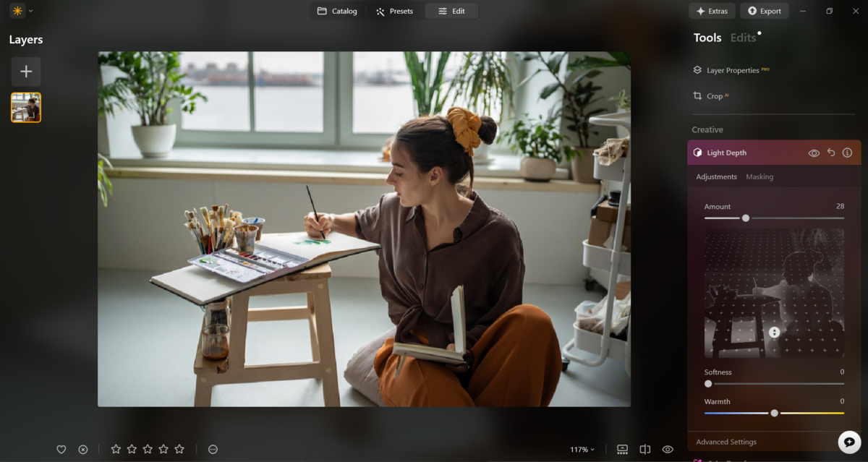868x462 pixels.
Task: Click the Export button
Action: point(764,11)
